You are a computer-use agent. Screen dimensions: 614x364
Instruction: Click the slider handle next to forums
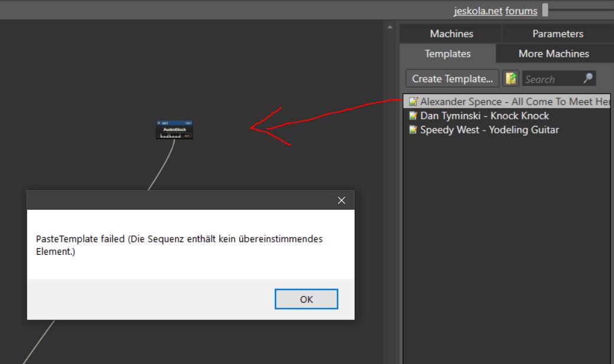[545, 10]
